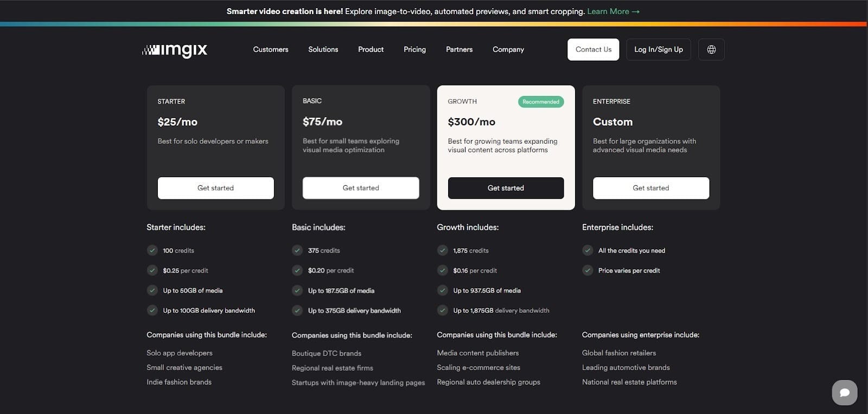Follow the Learn More banner link

pos(613,11)
